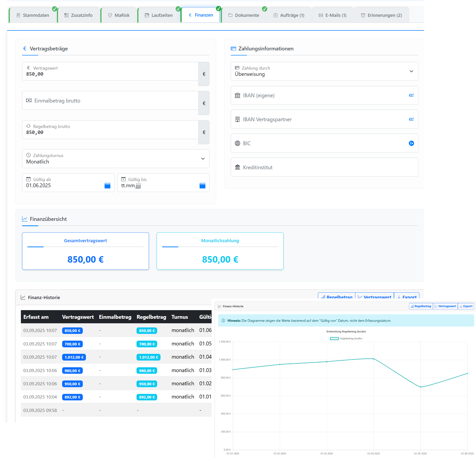The height and width of the screenshot is (458, 476).
Task: Switch to the Dokumente tab
Action: click(x=244, y=15)
